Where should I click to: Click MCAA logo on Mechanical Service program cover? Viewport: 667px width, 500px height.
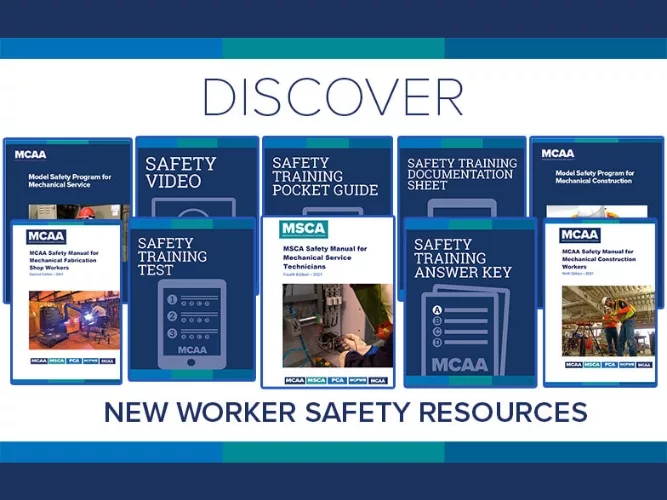(x=30, y=154)
